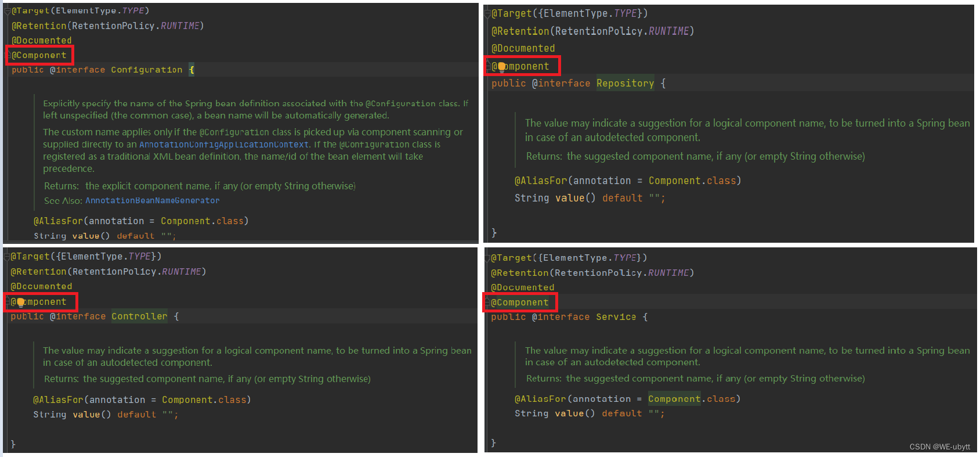Click @Component annotation above the Service interface
Screen dimensions: 980x457
click(519, 303)
